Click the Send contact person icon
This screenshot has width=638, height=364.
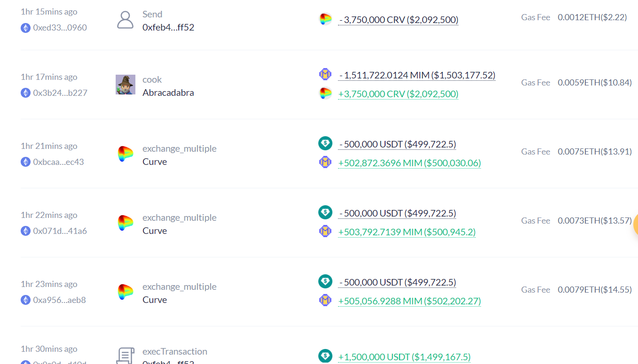pyautogui.click(x=125, y=20)
